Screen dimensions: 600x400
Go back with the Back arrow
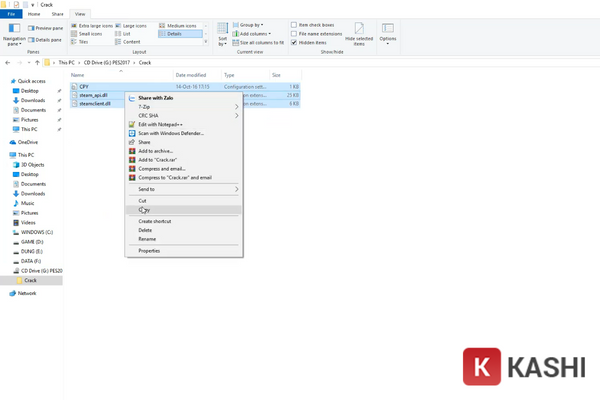pos(8,62)
